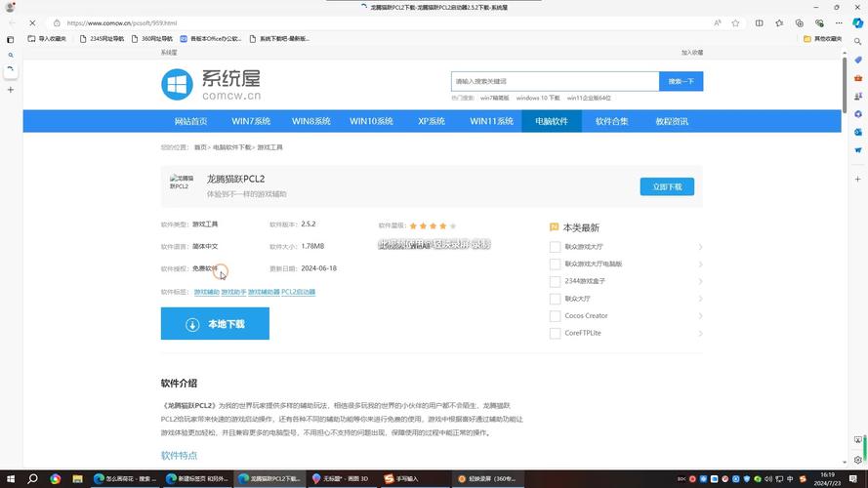Open the Tools briefcase sidebar icon
The width and height of the screenshot is (868, 488).
(857, 78)
